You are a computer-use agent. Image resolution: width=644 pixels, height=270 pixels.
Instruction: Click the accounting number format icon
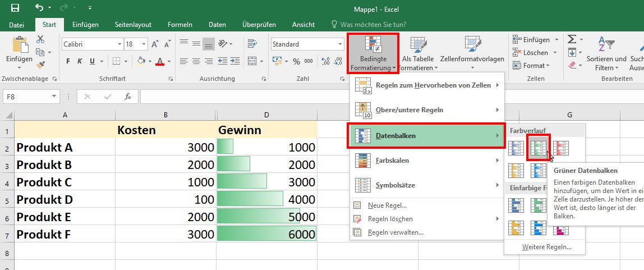[278, 61]
